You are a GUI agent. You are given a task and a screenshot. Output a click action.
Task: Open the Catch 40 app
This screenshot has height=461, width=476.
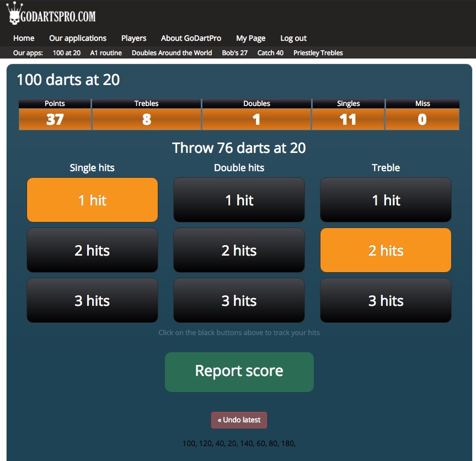(x=270, y=53)
